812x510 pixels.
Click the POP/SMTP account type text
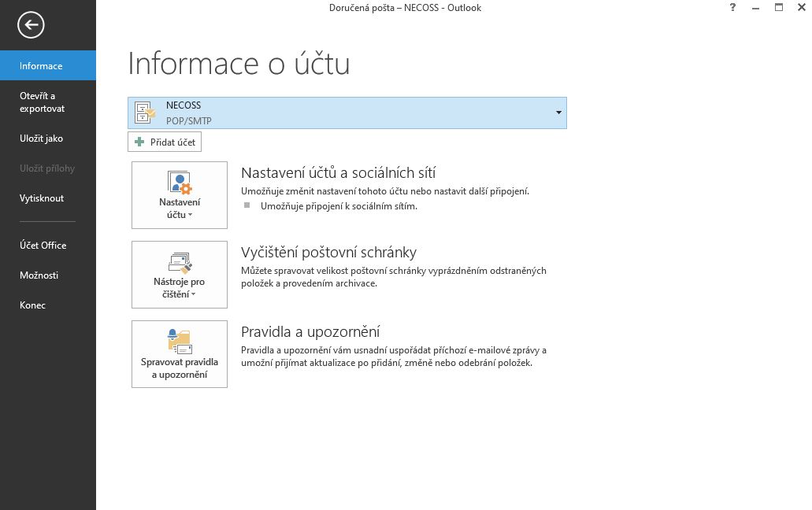pos(188,120)
